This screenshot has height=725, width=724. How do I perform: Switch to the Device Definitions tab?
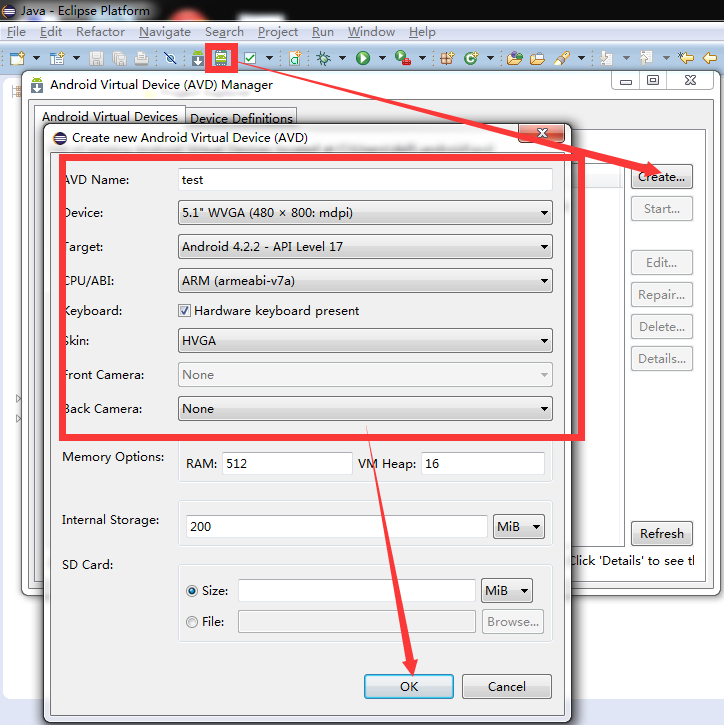(x=241, y=118)
